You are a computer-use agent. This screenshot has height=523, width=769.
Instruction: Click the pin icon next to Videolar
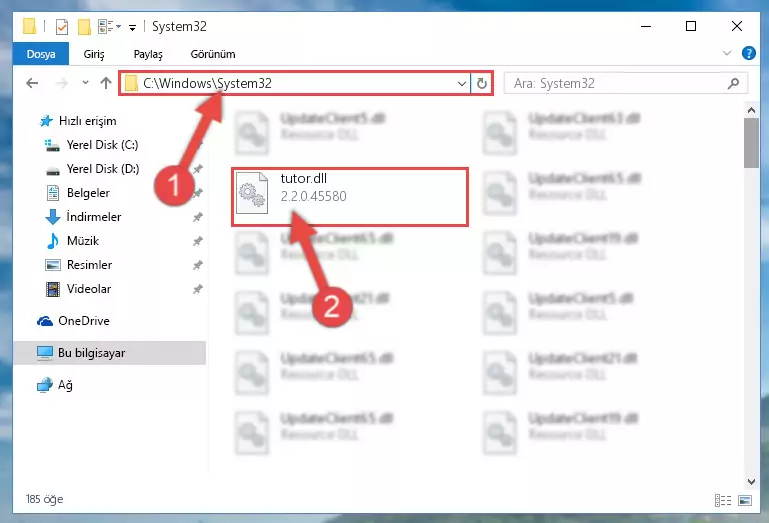click(x=198, y=289)
